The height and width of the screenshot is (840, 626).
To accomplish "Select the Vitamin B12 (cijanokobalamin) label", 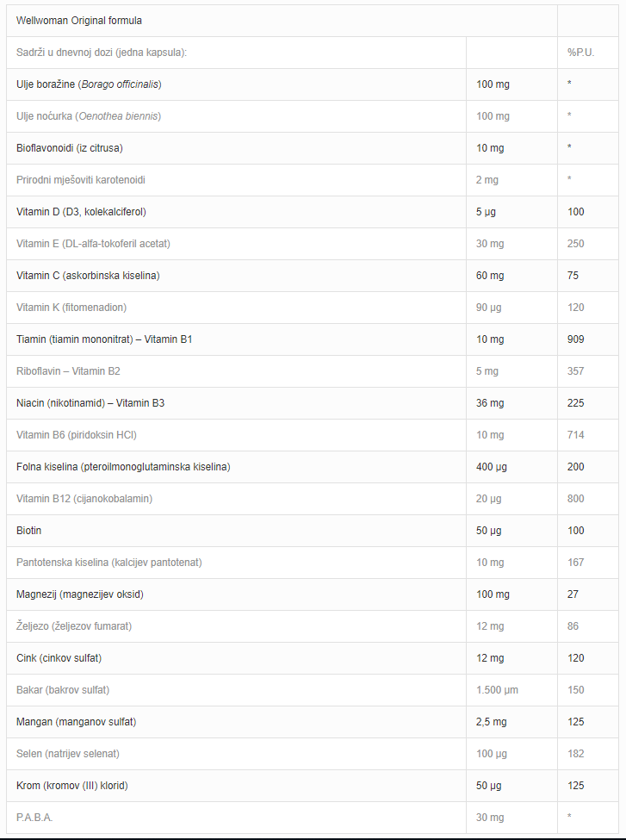I will point(84,499).
